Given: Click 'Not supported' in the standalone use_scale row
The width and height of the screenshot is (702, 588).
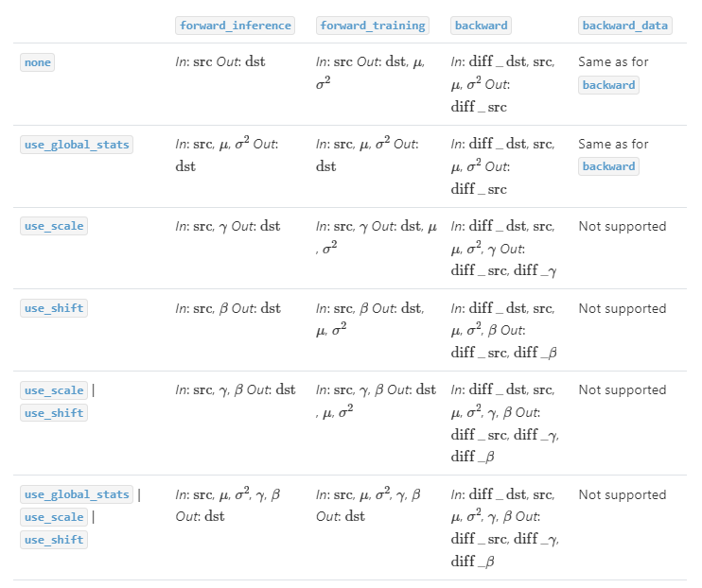Looking at the screenshot, I should tap(622, 227).
